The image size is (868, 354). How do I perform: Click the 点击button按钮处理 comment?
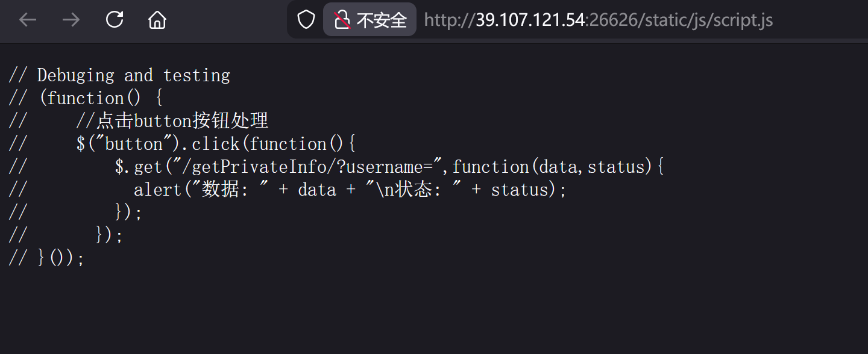[x=182, y=121]
